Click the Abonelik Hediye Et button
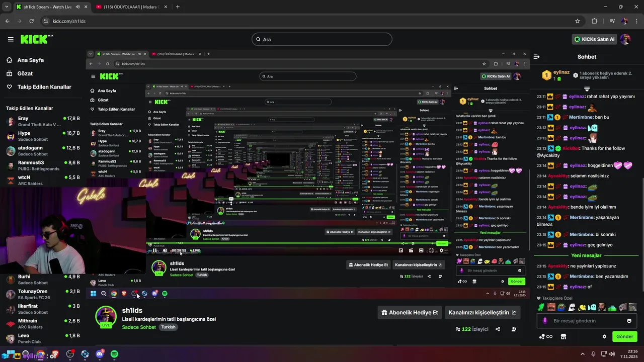The width and height of the screenshot is (644, 362). coord(410,312)
